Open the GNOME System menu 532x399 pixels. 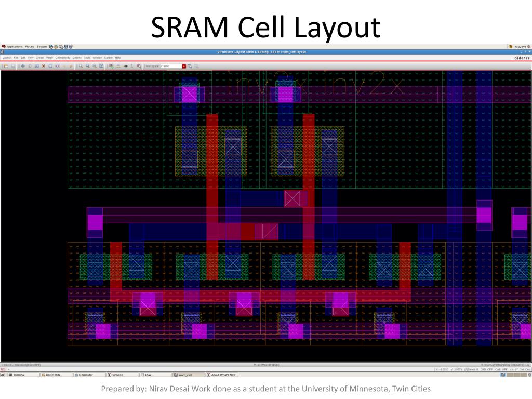42,46
